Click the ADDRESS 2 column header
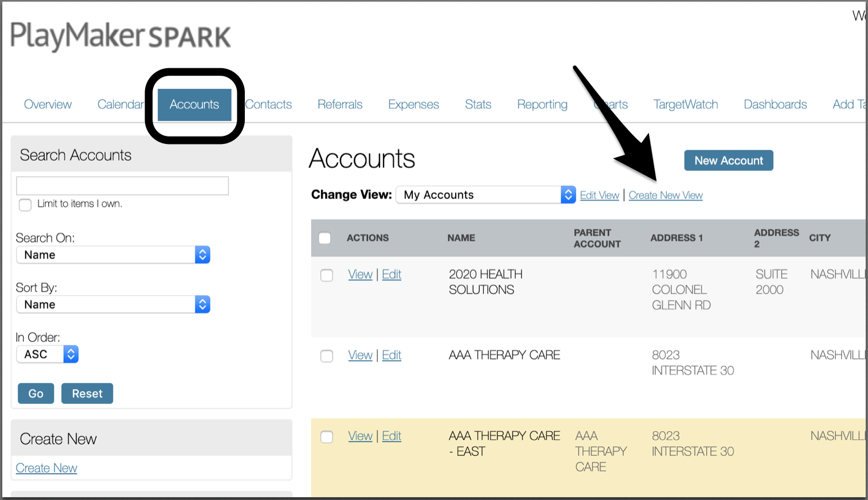Screen dimensions: 868x500 tap(776, 238)
